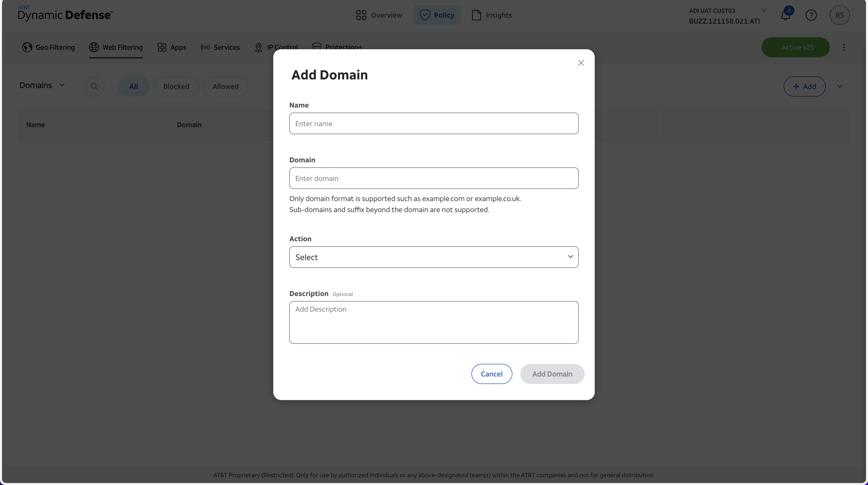Open the Services broadcast icon
Screen dimensions: 868x485
coord(205,47)
